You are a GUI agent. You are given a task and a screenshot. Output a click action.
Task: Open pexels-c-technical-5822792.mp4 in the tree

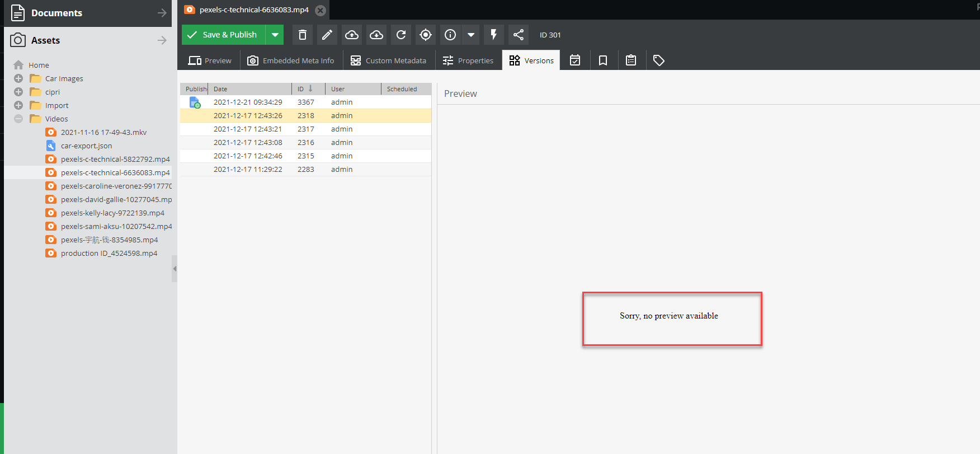pyautogui.click(x=115, y=159)
